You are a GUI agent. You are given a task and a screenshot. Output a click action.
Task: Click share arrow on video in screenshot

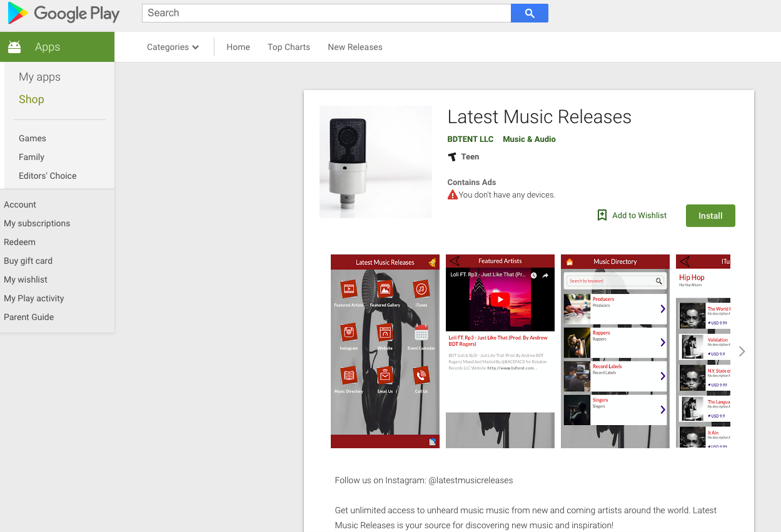(x=545, y=275)
